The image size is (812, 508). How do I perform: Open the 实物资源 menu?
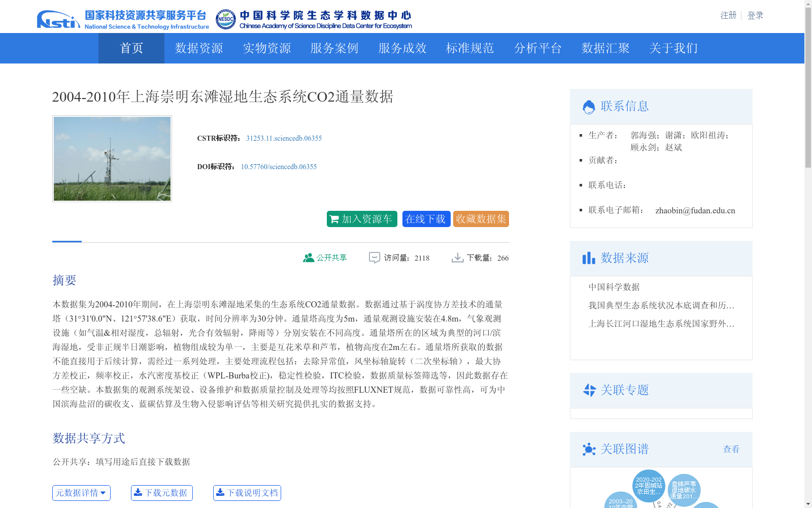tap(267, 48)
